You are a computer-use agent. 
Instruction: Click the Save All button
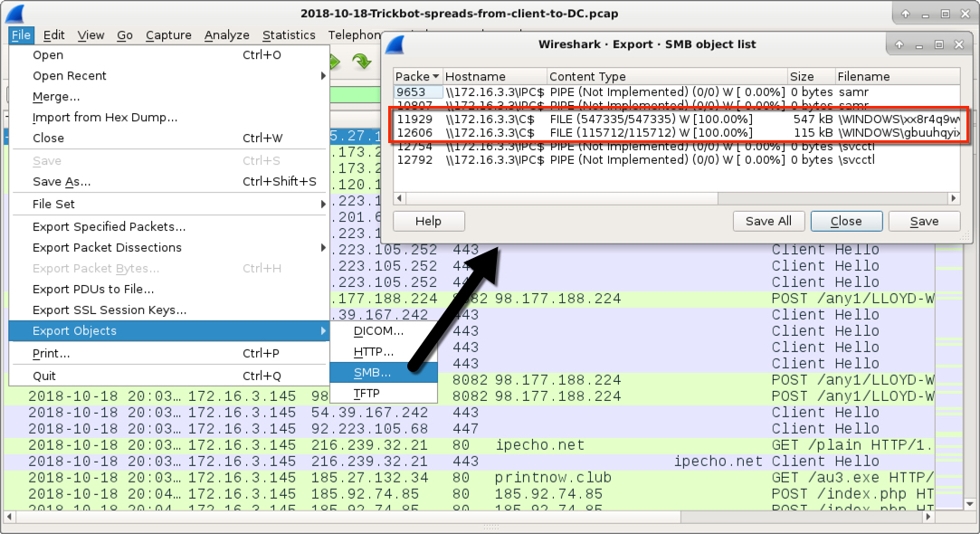tap(768, 221)
